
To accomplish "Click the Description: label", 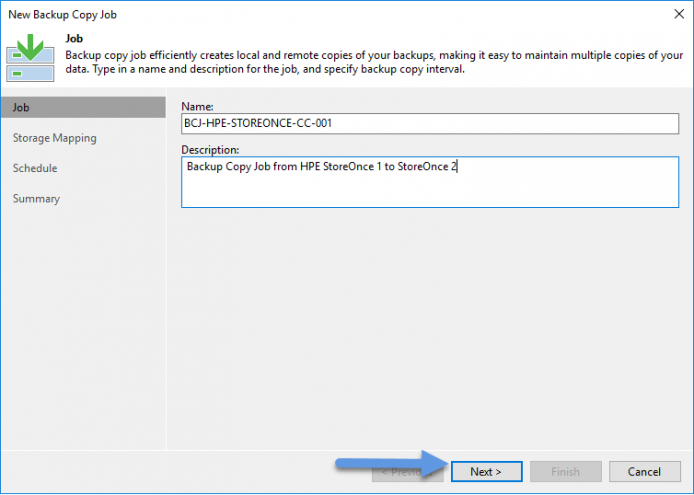I will 210,150.
